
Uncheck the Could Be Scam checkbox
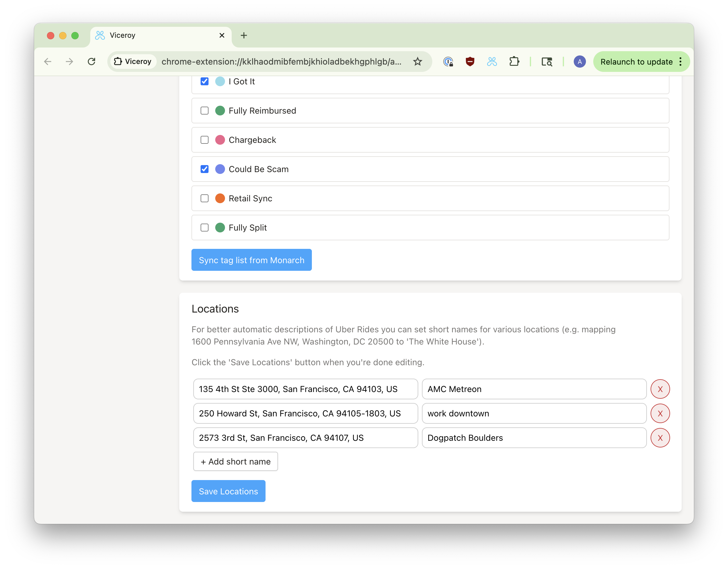(204, 169)
